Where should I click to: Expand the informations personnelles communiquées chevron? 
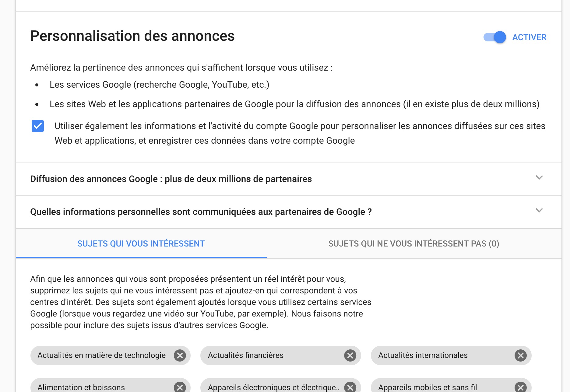coord(539,211)
